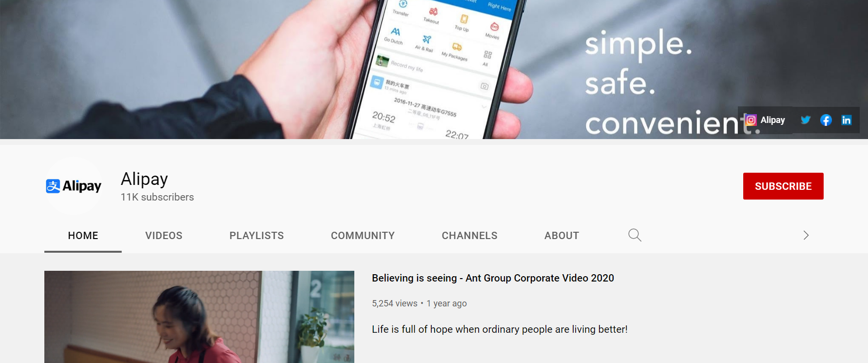Click the Alipay channel avatar logo
This screenshot has height=363, width=868.
click(x=74, y=186)
